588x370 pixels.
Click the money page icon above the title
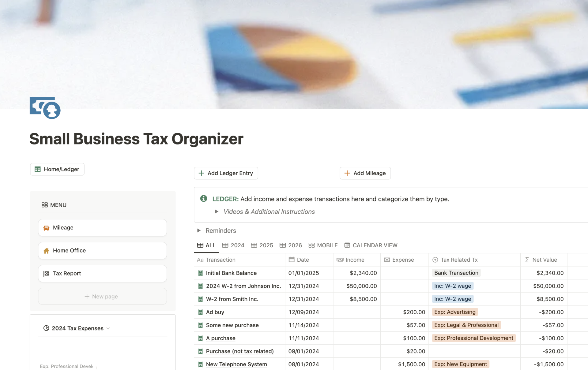(x=45, y=108)
